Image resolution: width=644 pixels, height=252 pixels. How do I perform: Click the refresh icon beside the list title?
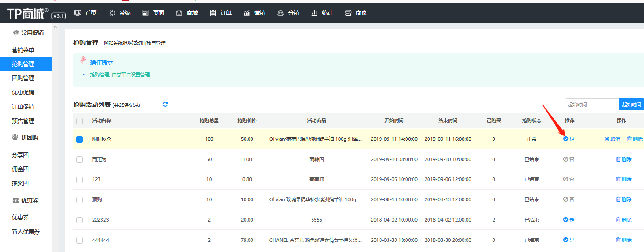[x=165, y=105]
